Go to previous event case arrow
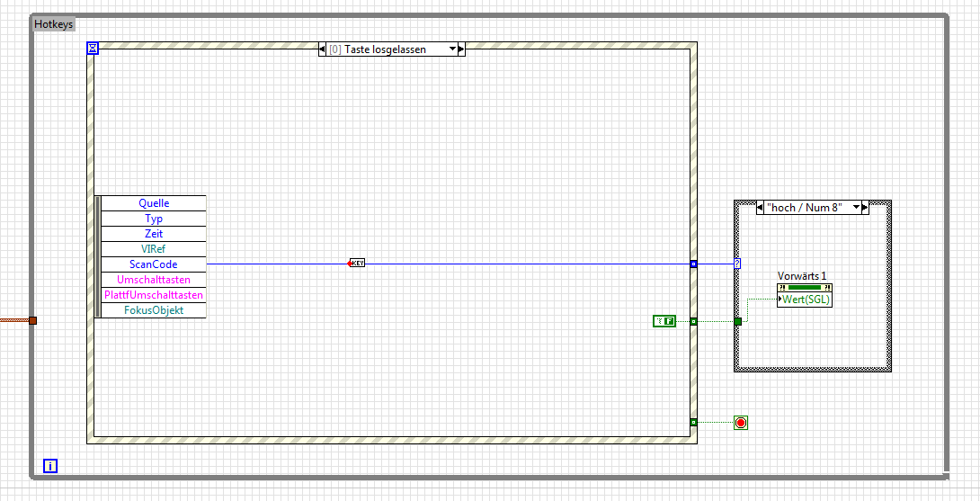Screen dimensions: 980x501 tap(322, 49)
